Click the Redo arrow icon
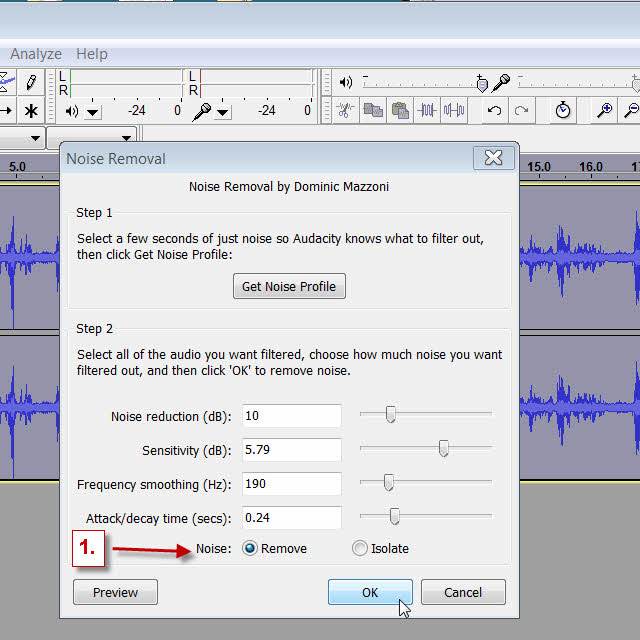Image resolution: width=640 pixels, height=640 pixels. tap(521, 110)
